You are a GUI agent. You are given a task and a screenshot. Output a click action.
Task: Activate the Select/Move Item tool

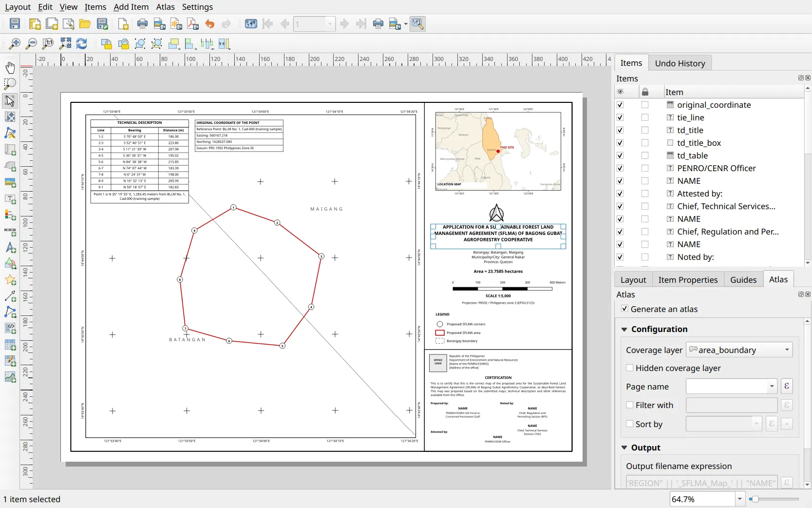coord(10,100)
